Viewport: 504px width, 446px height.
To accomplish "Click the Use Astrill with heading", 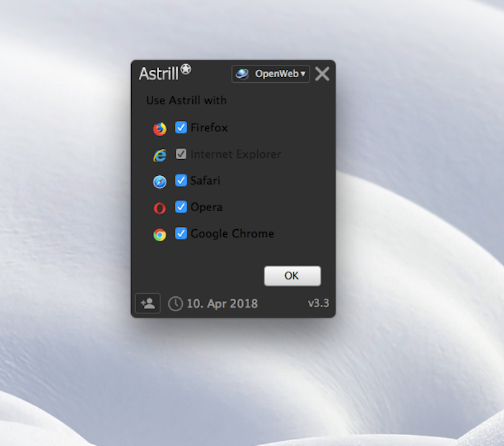I will (186, 100).
